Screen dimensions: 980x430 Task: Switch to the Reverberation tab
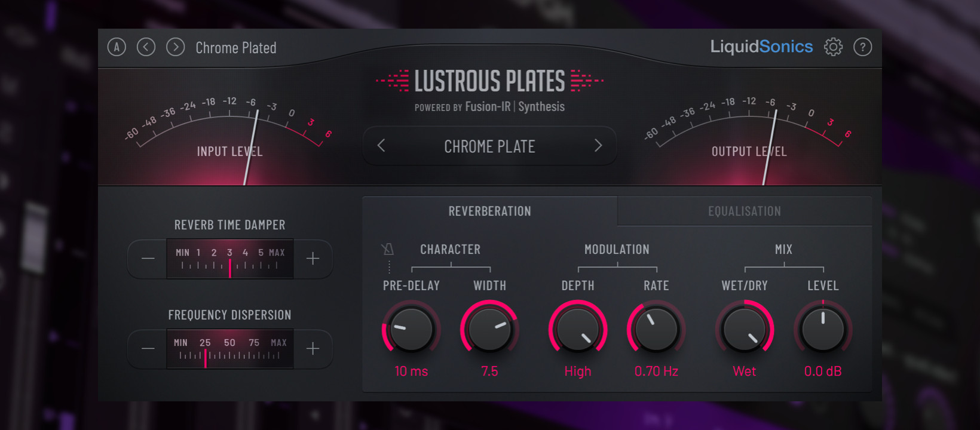pos(489,211)
